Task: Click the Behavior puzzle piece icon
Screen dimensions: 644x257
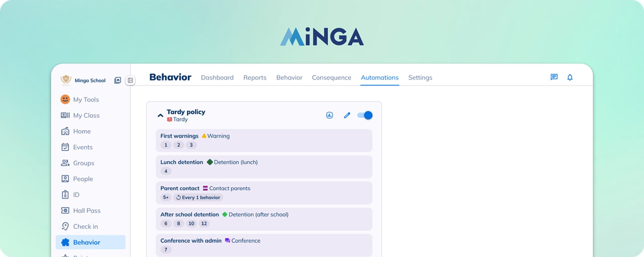Action: tap(65, 242)
